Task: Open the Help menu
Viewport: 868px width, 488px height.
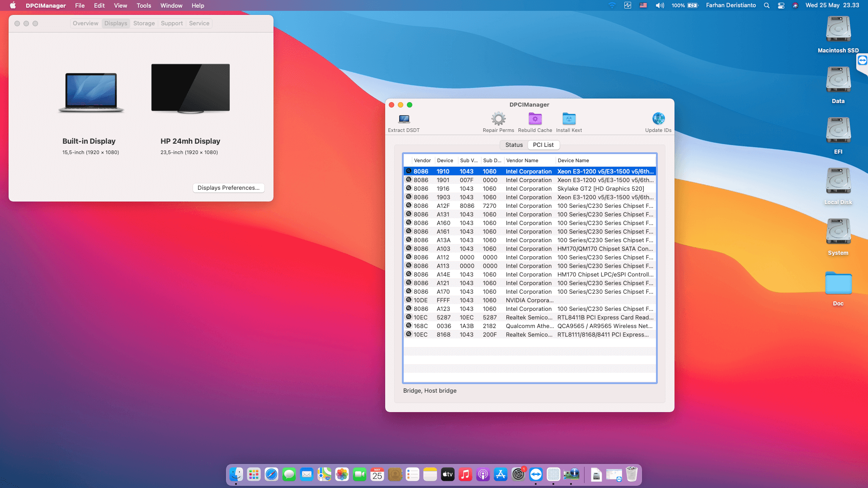Action: coord(198,5)
